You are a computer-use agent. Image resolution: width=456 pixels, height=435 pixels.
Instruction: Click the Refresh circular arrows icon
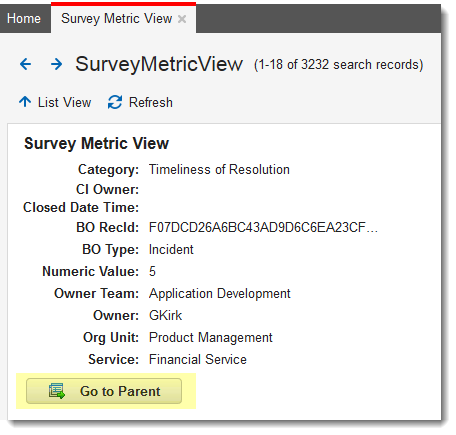click(x=115, y=102)
